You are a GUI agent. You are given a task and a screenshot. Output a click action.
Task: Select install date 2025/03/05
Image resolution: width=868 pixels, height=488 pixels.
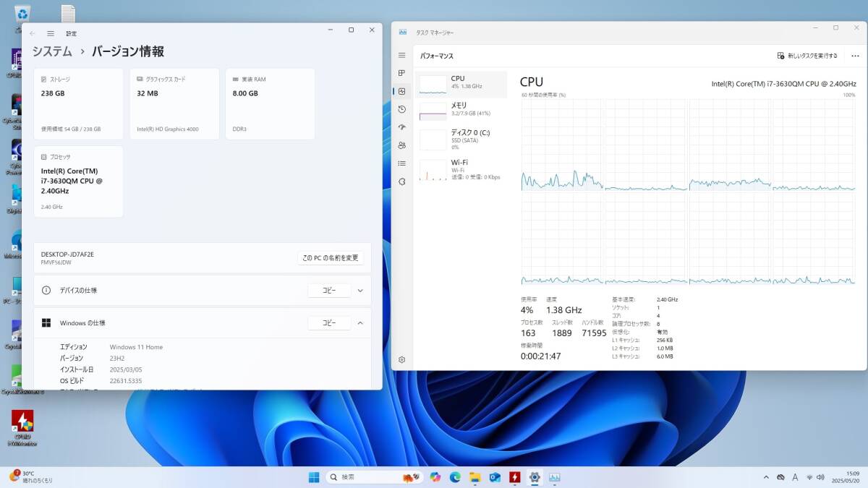(126, 369)
